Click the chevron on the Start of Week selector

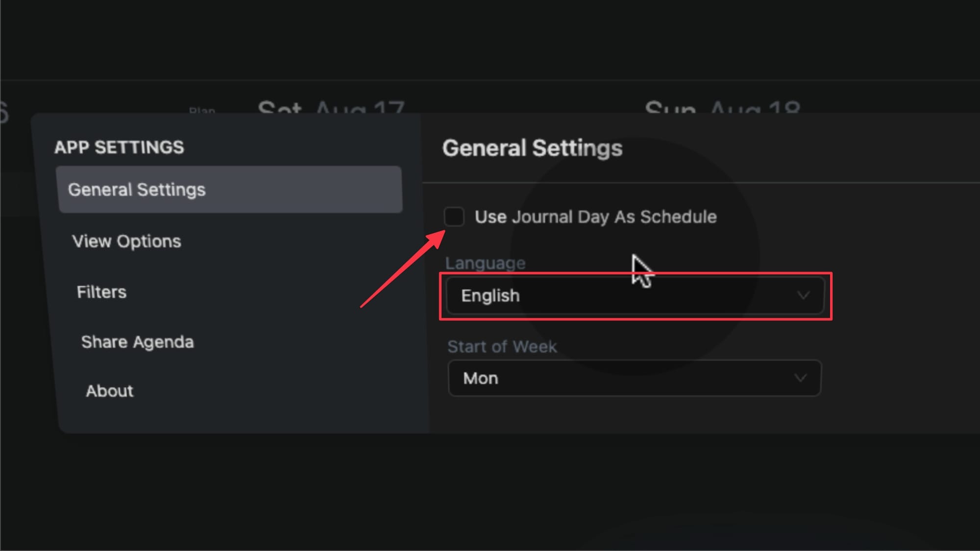(800, 378)
